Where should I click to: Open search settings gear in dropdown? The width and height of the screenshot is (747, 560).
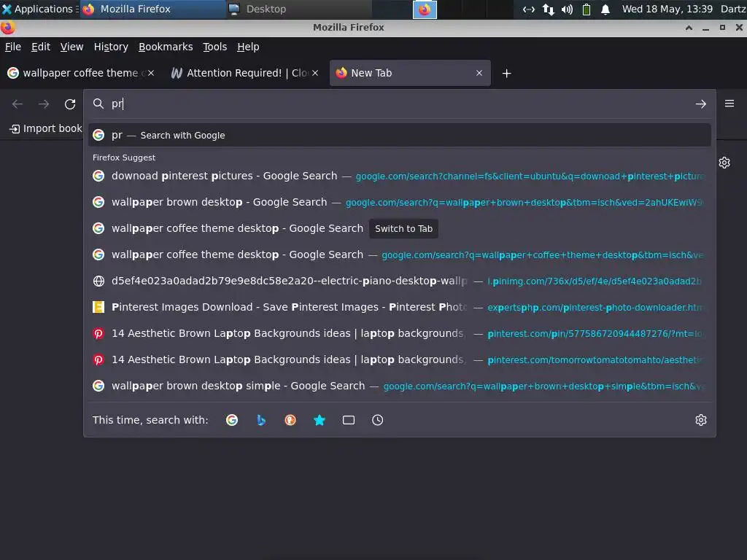coord(701,420)
